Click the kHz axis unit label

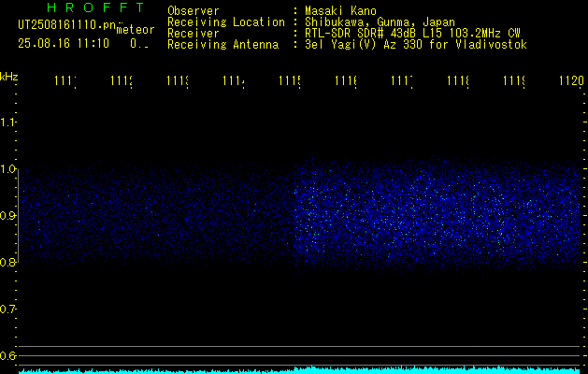point(9,77)
